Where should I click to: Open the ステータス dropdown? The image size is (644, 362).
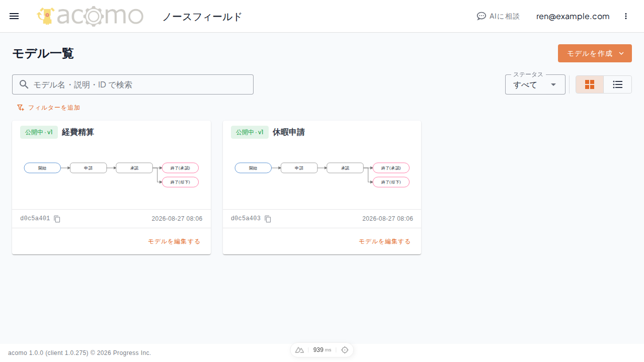click(535, 85)
